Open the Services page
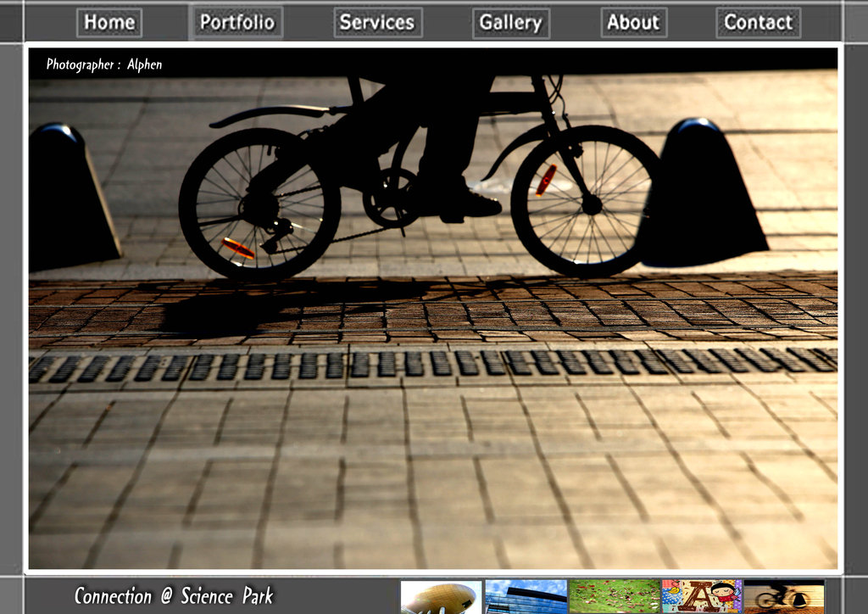868x614 pixels. pos(378,23)
